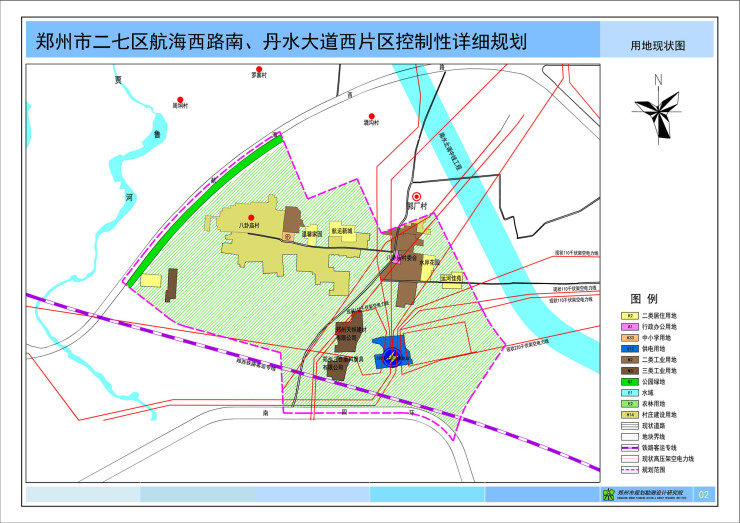Image resolution: width=740 pixels, height=523 pixels.
Task: Click the page number 02 in footer
Action: (704, 495)
